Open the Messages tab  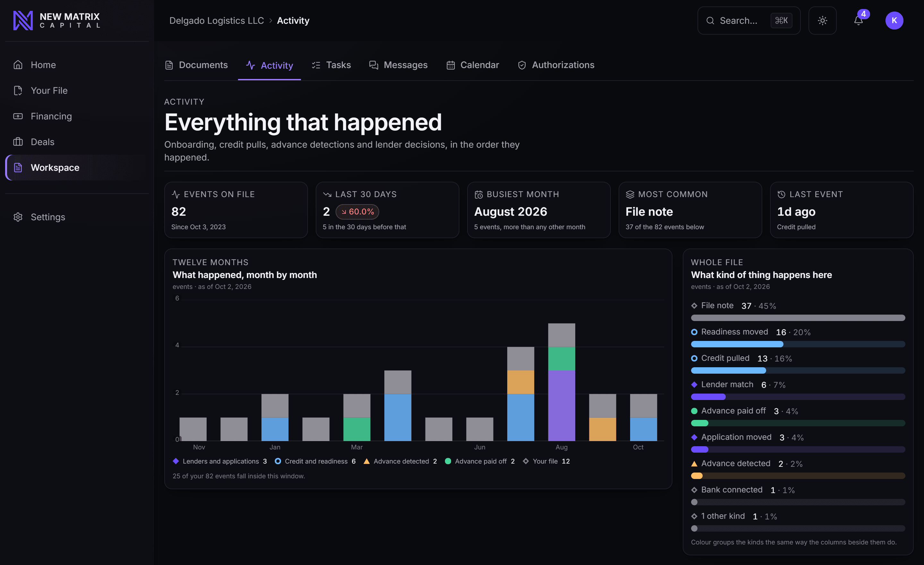398,65
